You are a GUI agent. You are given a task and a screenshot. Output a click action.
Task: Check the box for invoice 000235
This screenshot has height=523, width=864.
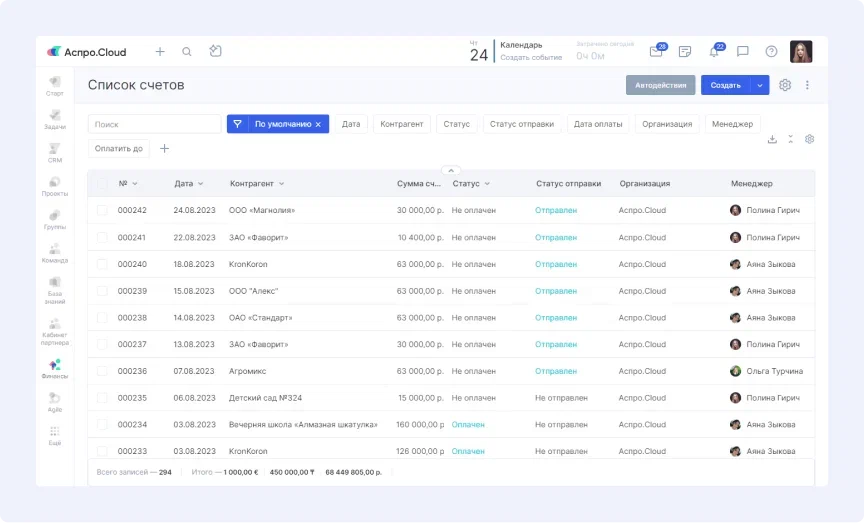pyautogui.click(x=102, y=397)
